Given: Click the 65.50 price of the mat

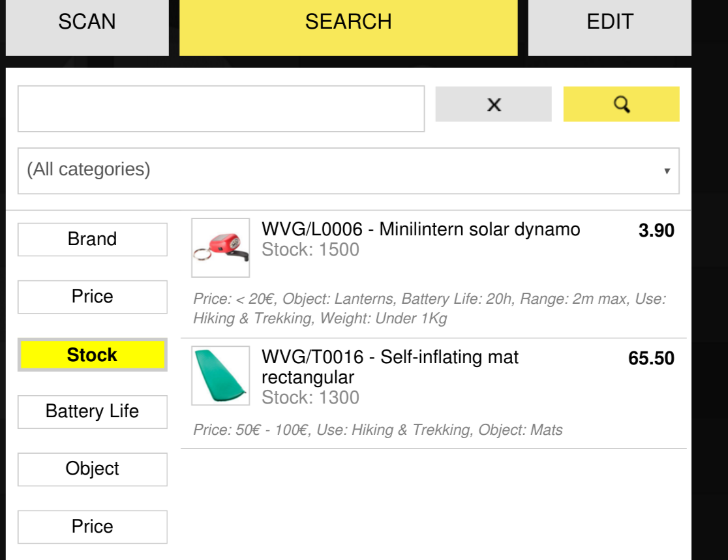Looking at the screenshot, I should click(651, 359).
